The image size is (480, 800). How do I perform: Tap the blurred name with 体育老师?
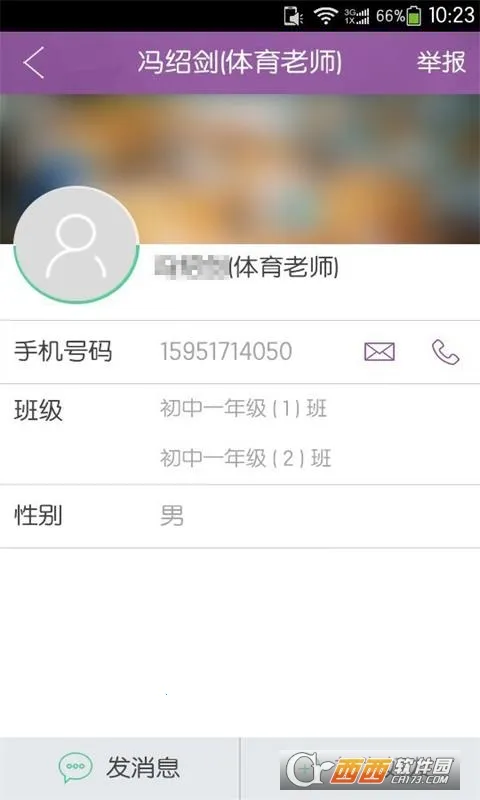click(247, 267)
